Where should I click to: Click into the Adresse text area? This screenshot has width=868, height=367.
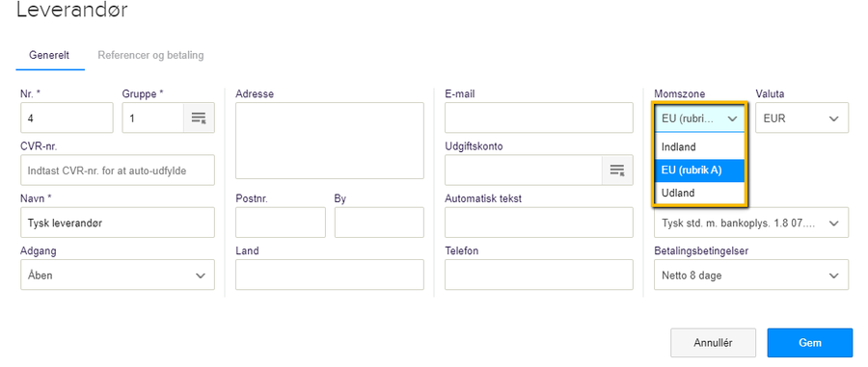(x=330, y=141)
